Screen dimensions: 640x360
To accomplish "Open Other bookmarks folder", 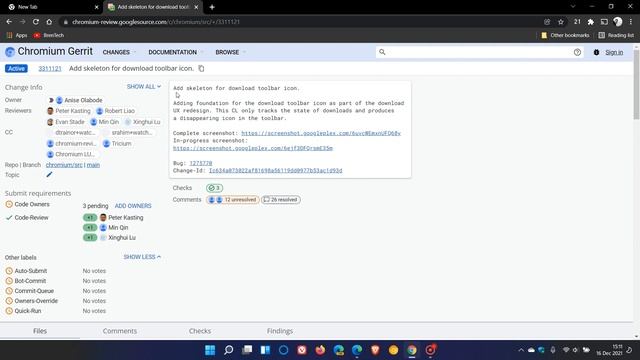I will point(565,36).
